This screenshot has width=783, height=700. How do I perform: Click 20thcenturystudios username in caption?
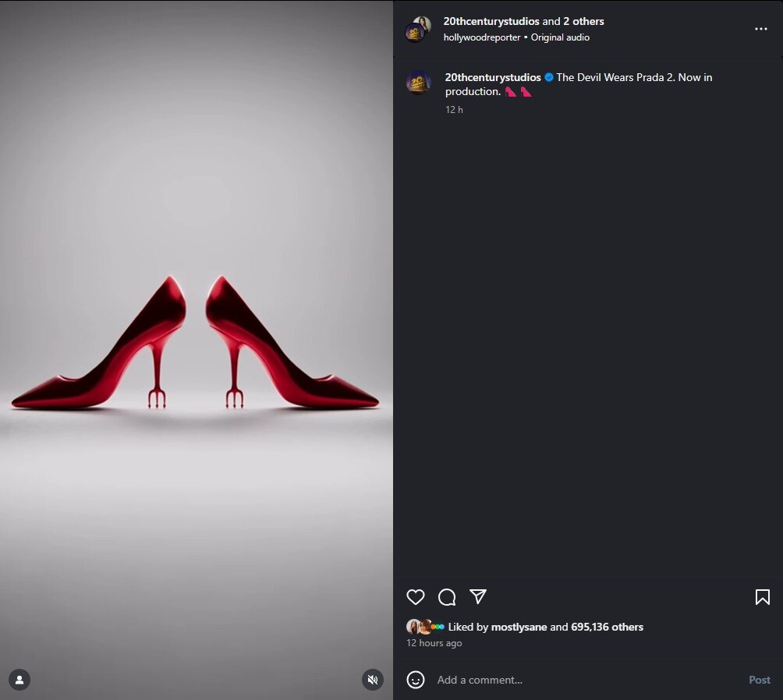492,77
